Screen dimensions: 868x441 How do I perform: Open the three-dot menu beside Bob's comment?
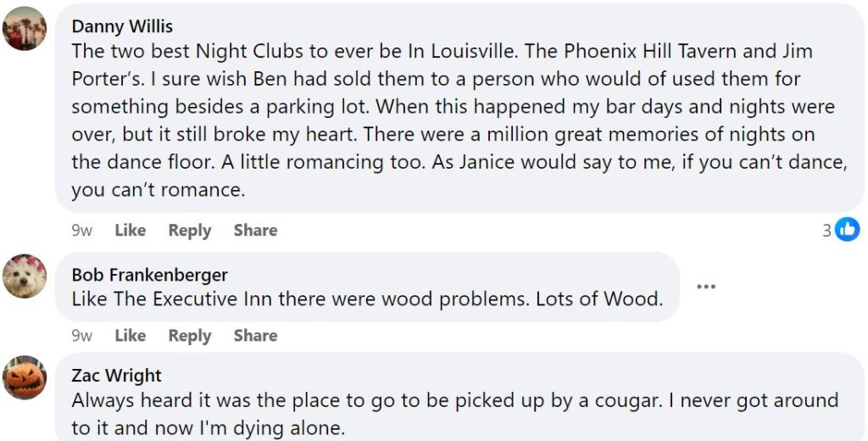(706, 287)
